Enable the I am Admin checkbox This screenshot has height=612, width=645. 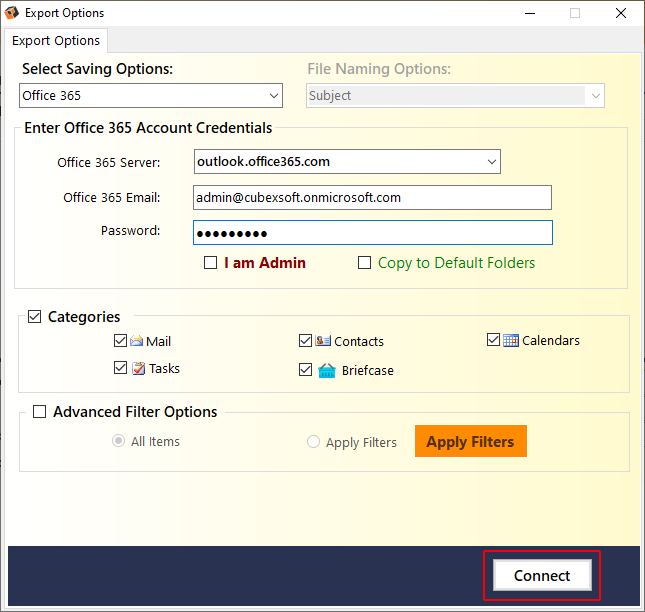coord(210,263)
